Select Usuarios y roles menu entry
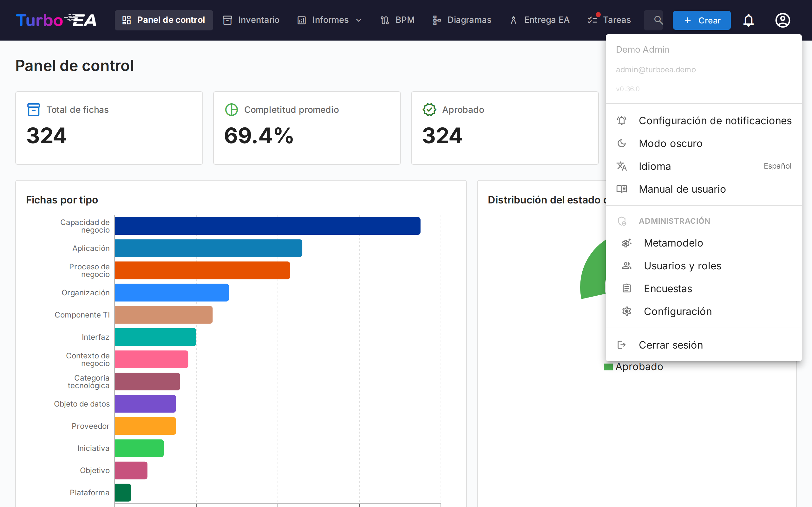812x507 pixels. (x=682, y=266)
